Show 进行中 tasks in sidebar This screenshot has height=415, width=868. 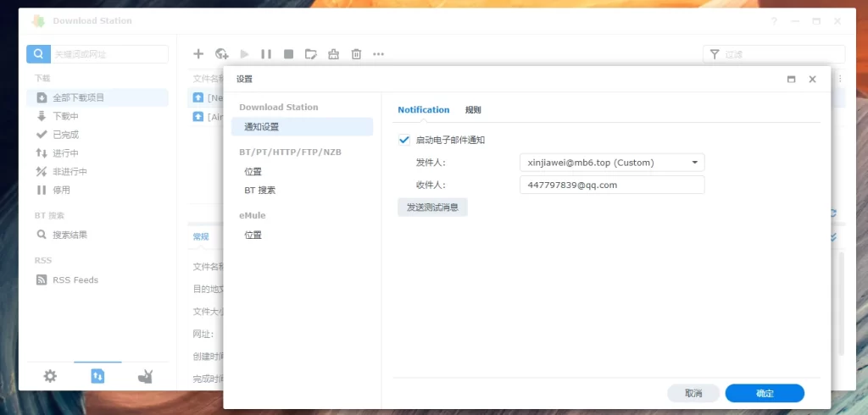[x=97, y=153]
